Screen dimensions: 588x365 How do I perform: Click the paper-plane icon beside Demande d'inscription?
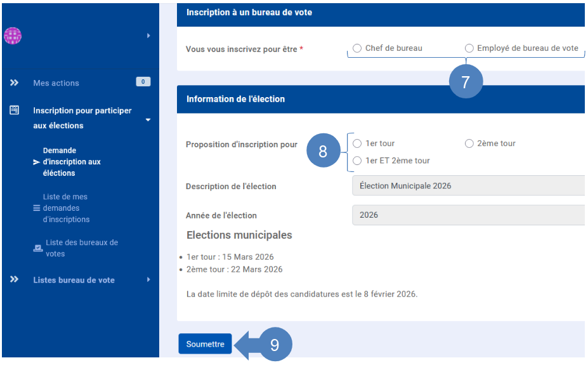point(36,162)
